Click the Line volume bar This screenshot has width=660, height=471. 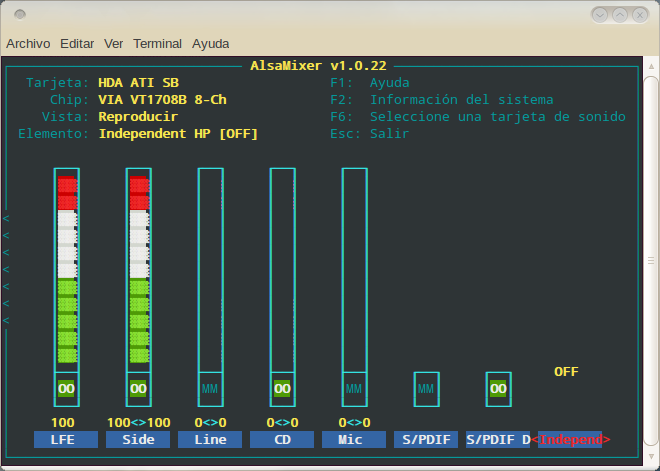tap(211, 270)
